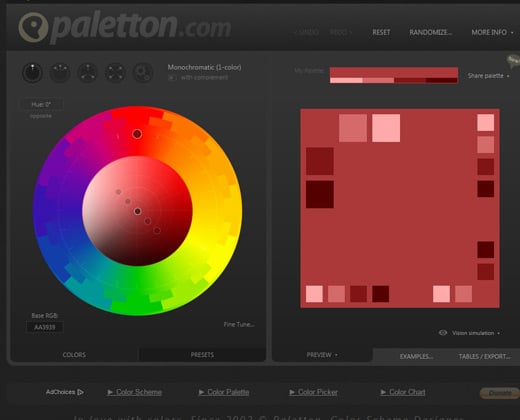This screenshot has width=520, height=420.
Task: Select the Free-style scheme icon
Action: point(143,72)
